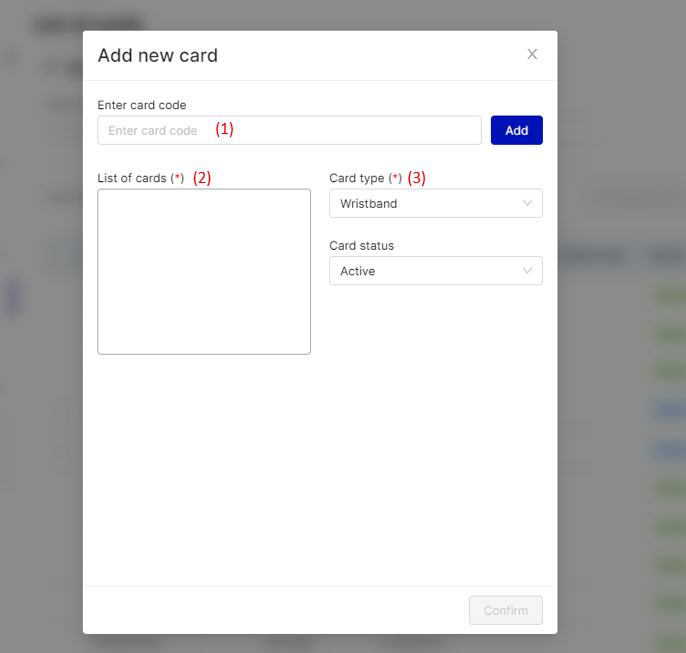Click the "Add new card" dialog title
This screenshot has height=653, width=686.
click(x=157, y=55)
